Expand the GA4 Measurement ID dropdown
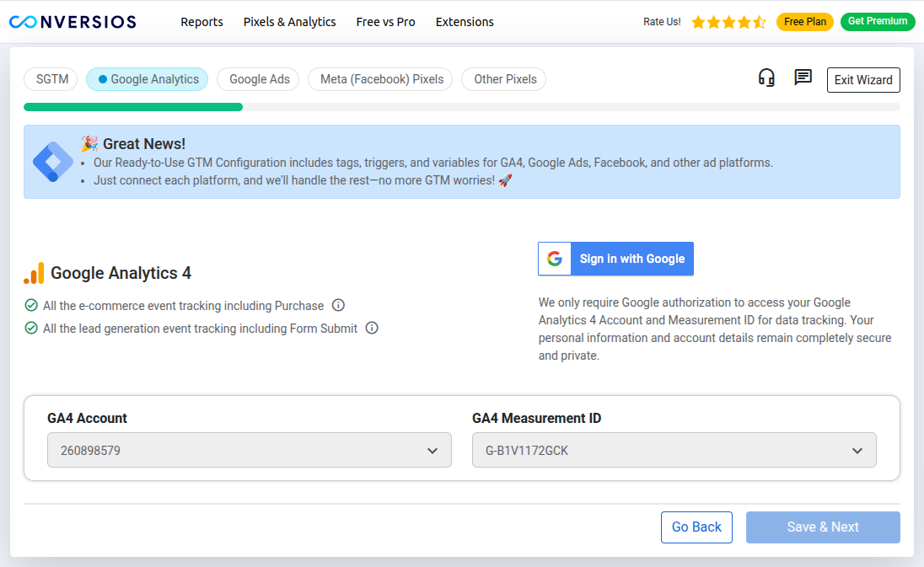The width and height of the screenshot is (924, 567). [x=674, y=451]
